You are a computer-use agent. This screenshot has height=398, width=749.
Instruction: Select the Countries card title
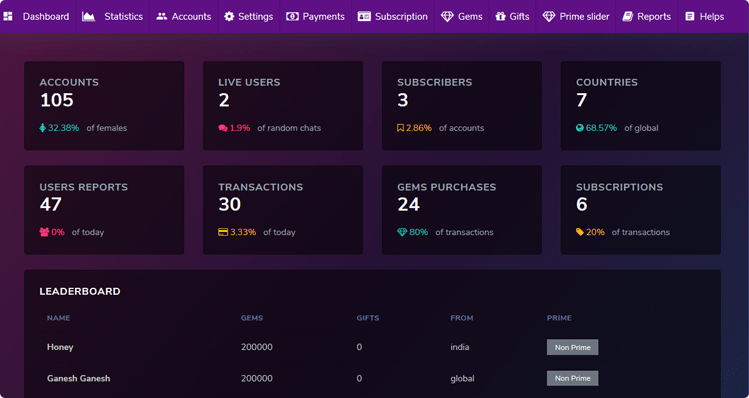607,82
